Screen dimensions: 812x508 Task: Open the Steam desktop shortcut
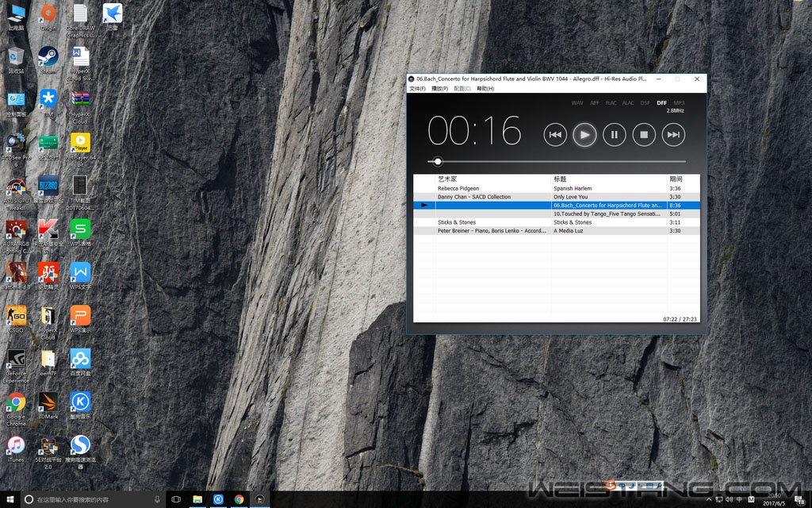pyautogui.click(x=48, y=60)
